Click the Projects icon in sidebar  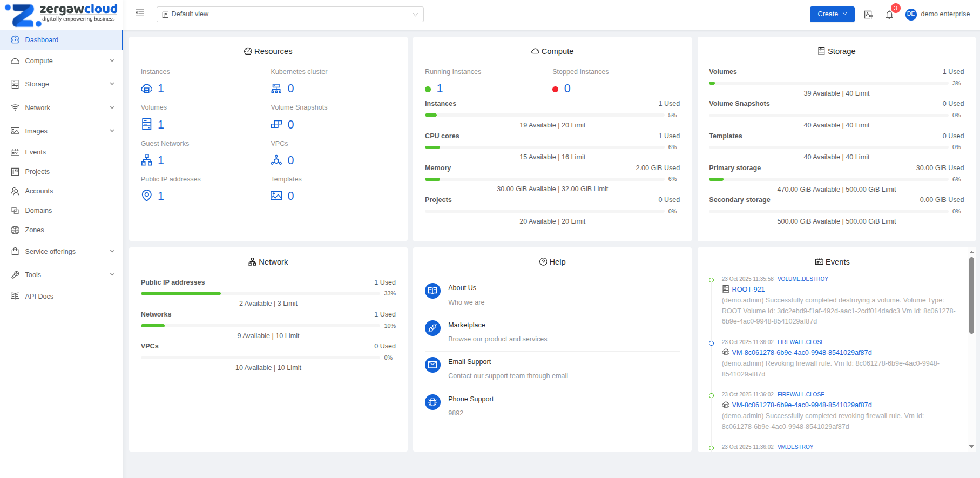click(15, 172)
